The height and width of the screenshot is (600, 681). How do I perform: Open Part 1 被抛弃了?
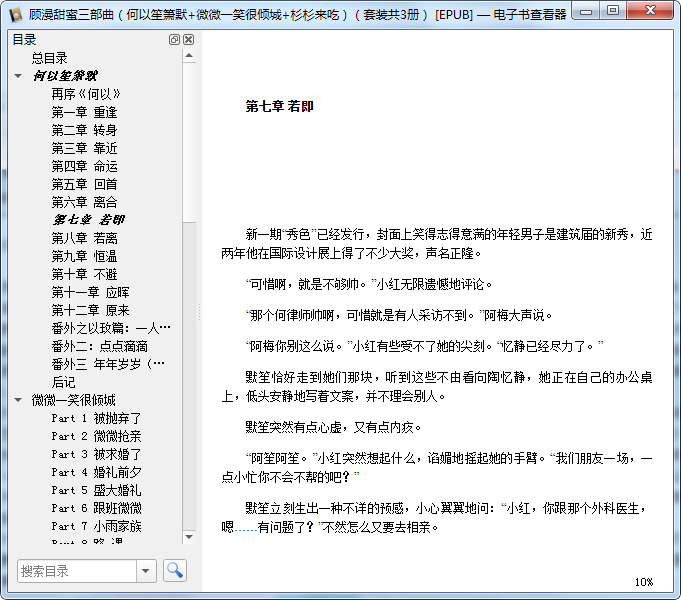(96, 418)
